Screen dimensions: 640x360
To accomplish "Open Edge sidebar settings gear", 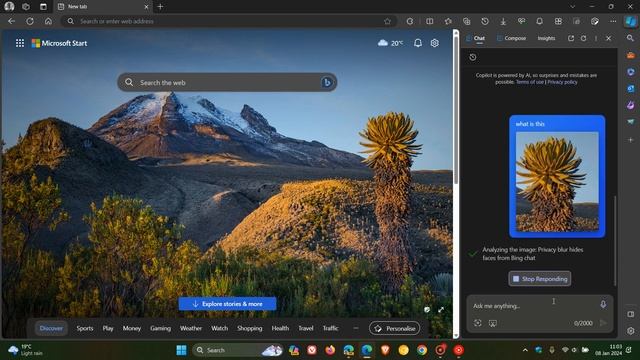I will pos(631,331).
